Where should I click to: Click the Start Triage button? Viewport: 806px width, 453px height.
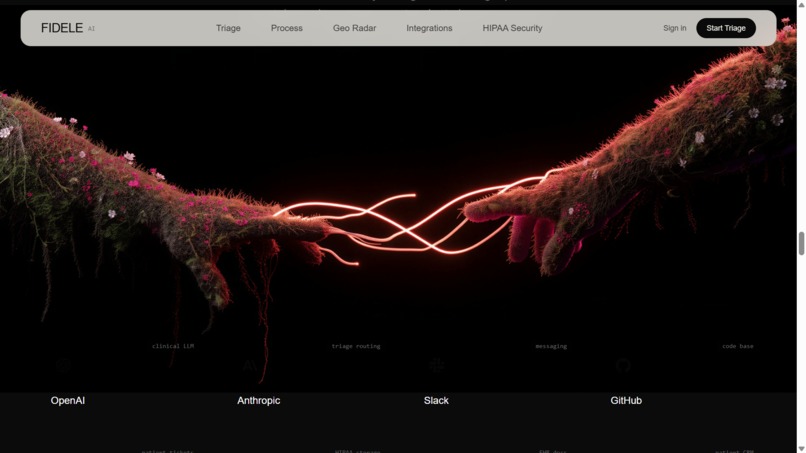726,28
